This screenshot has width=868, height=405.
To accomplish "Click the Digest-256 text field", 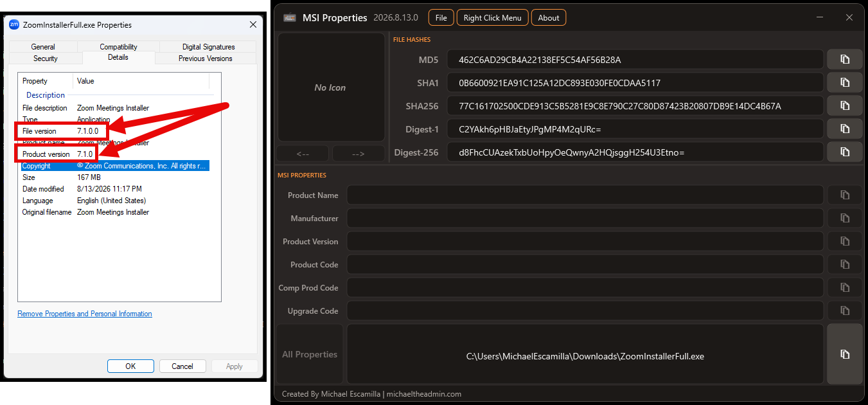I will 635,152.
